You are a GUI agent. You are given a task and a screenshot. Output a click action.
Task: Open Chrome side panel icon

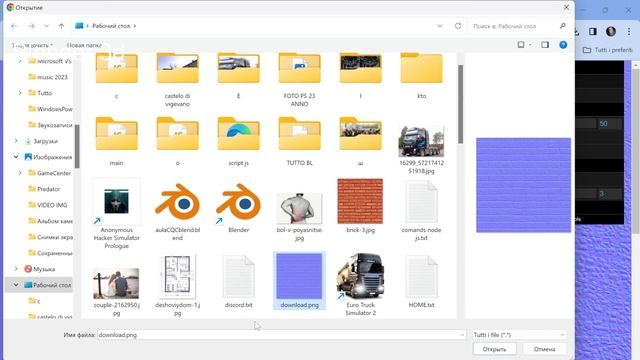(593, 31)
